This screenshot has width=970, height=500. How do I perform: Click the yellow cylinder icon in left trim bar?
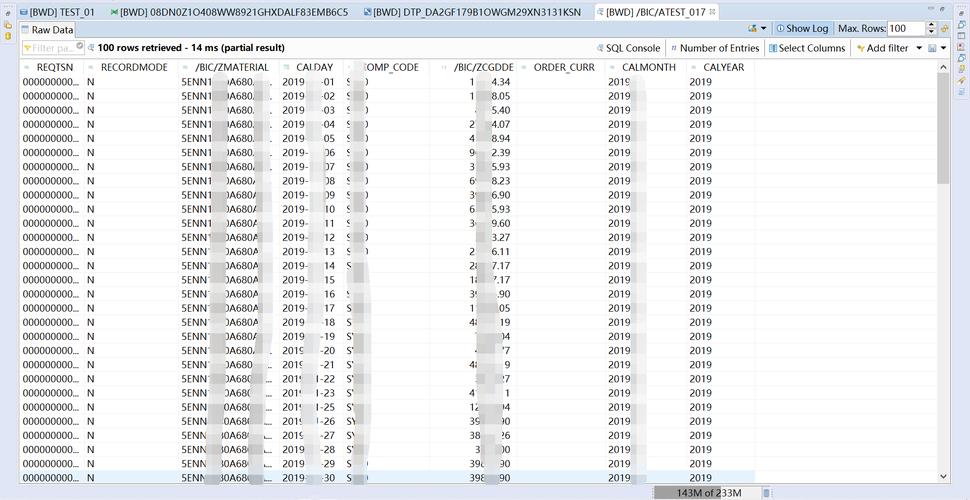[8, 36]
